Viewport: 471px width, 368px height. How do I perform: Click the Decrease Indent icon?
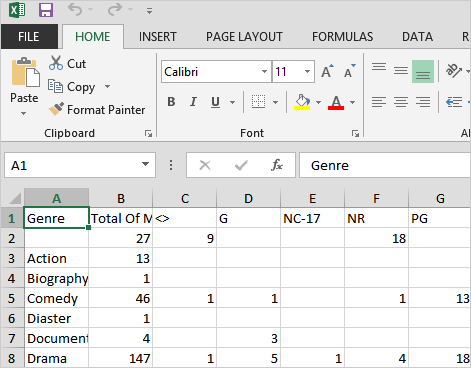(x=454, y=102)
